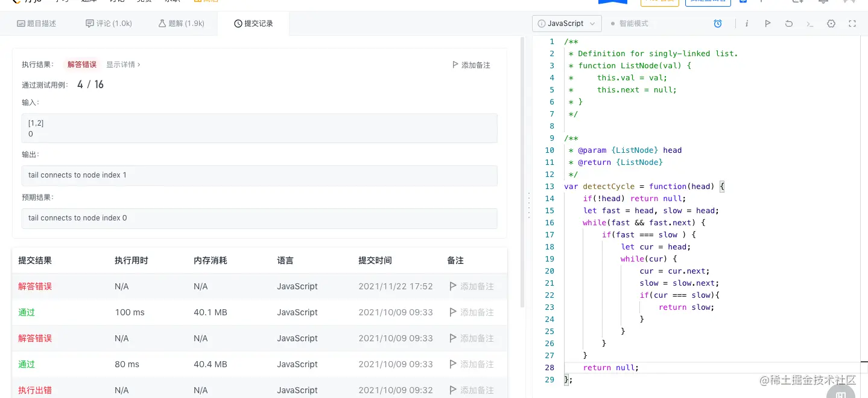The image size is (868, 398).
Task: Click the 内存消耗 column header
Action: point(211,260)
